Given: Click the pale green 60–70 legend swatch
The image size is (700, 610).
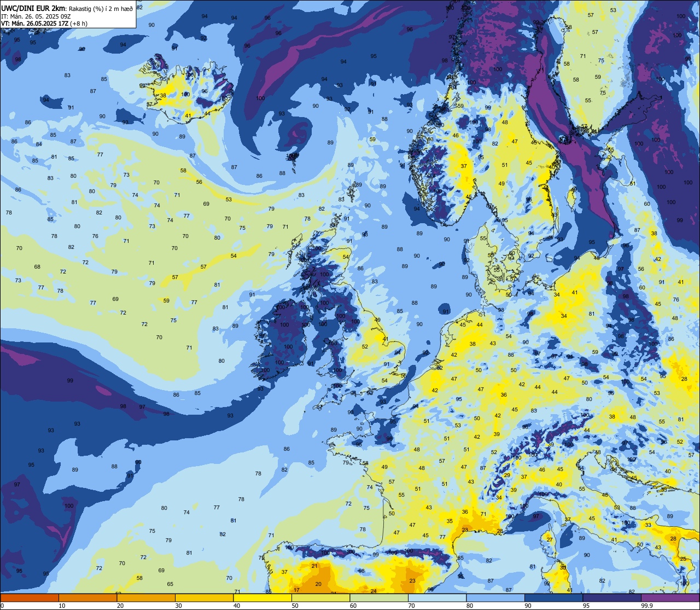Looking at the screenshot, I should 379,597.
